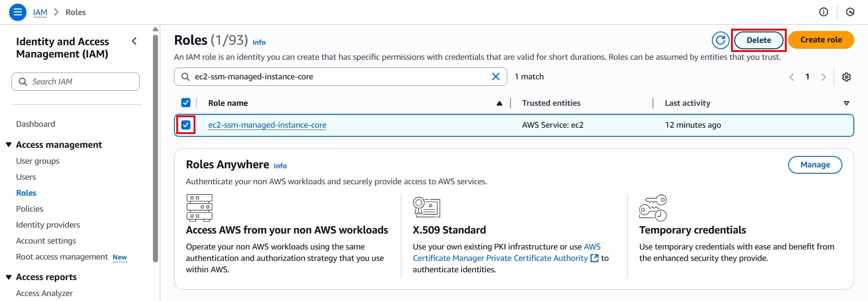Open Info link next to Roles Anywhere
Viewport: 868px width, 301px height.
click(x=280, y=166)
